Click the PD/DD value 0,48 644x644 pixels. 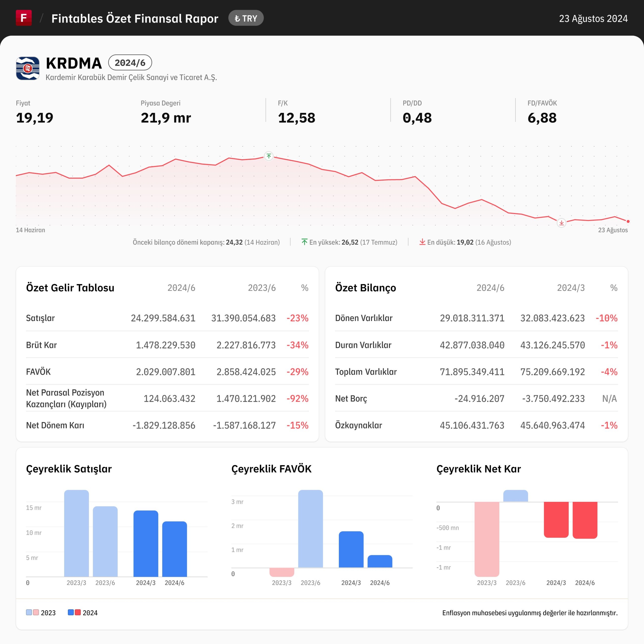click(x=417, y=118)
